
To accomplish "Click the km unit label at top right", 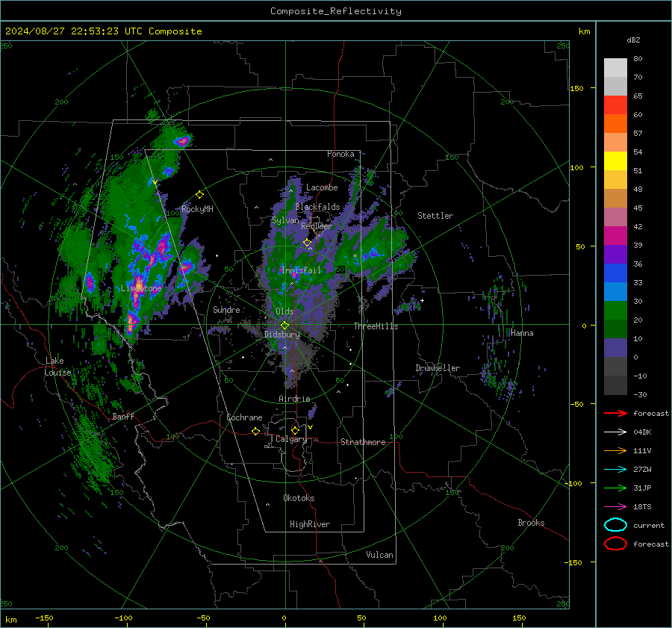I will (584, 31).
